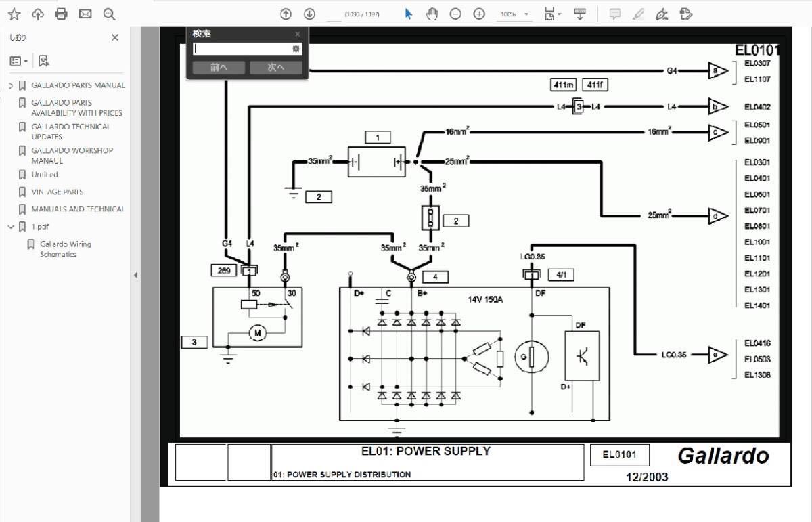Screen dimensions: 812x522
Task: Select the arrow selection tool
Action: (409, 14)
